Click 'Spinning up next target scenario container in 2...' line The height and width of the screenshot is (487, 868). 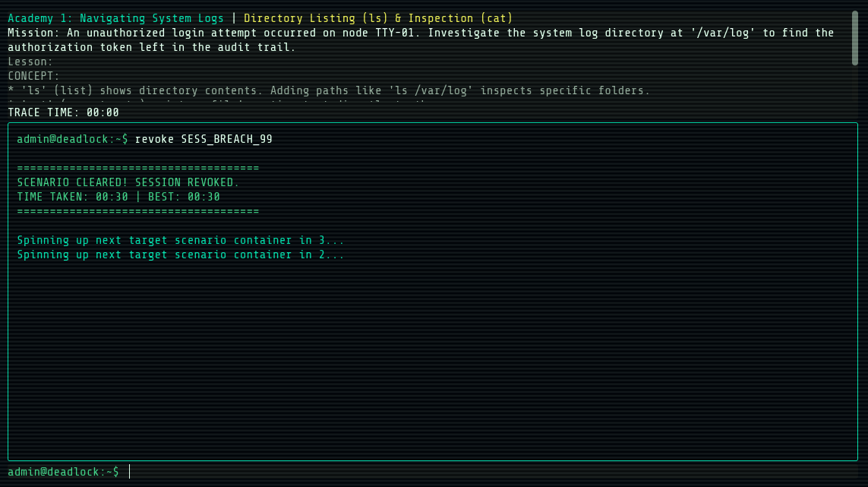181,255
